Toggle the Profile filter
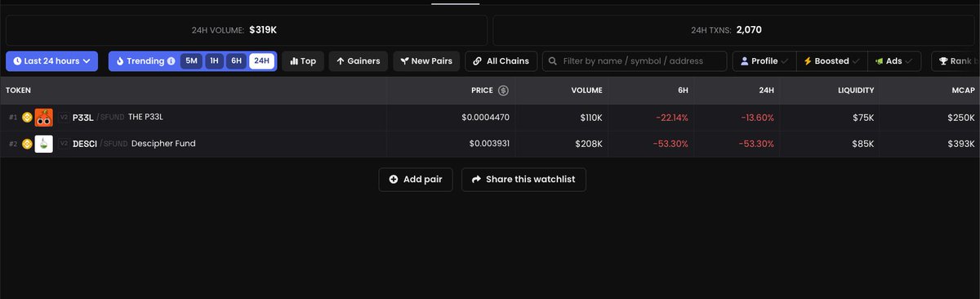 [x=764, y=61]
